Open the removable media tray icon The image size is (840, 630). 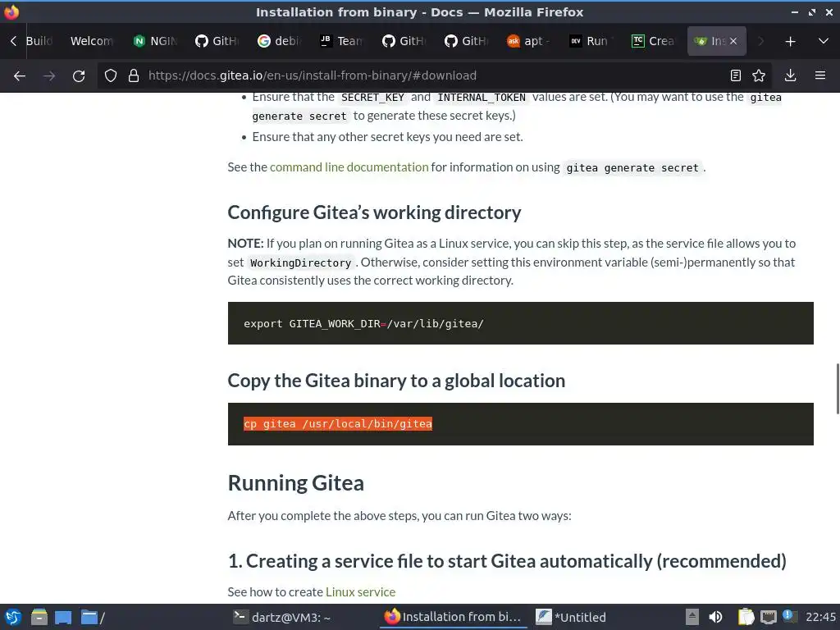click(692, 617)
